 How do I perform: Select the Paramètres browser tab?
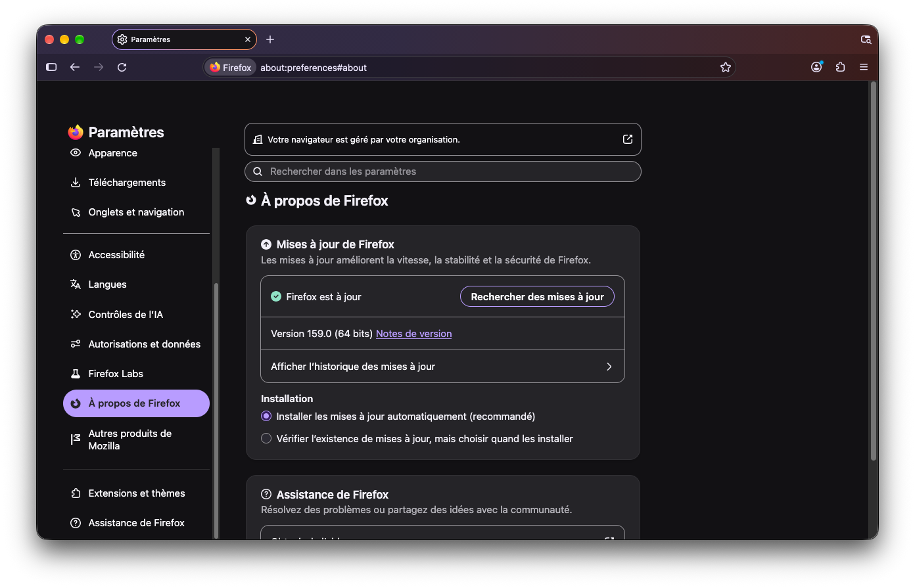tap(184, 39)
